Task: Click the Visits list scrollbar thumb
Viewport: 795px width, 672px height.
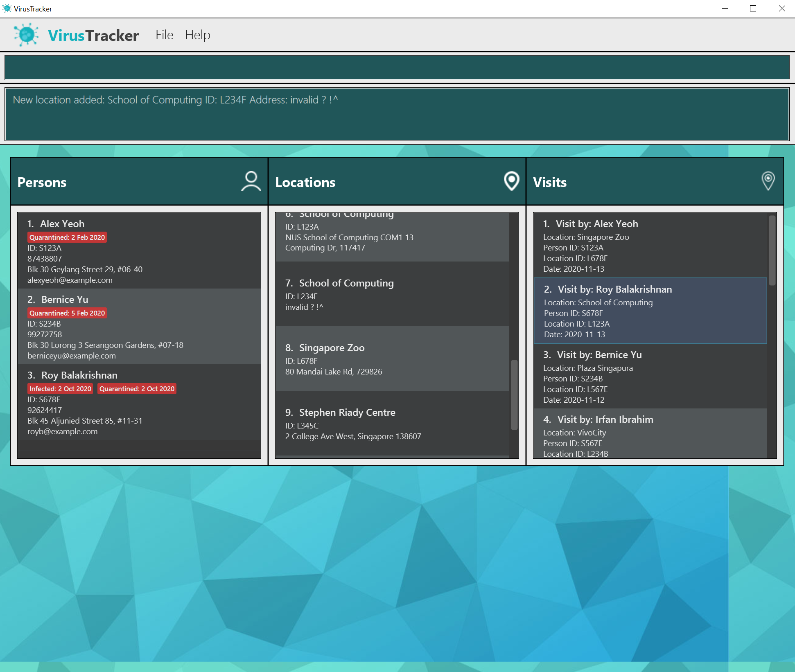Action: (x=772, y=250)
